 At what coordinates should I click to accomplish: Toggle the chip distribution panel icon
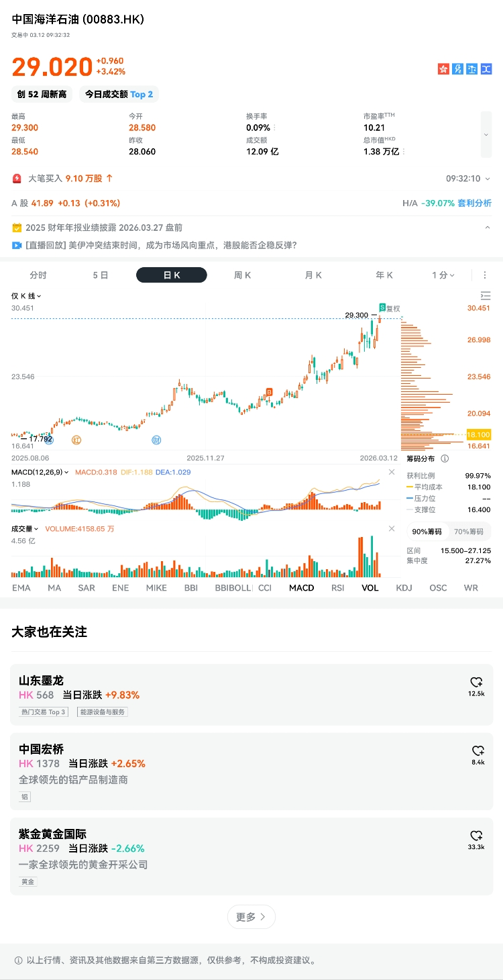pos(486,295)
